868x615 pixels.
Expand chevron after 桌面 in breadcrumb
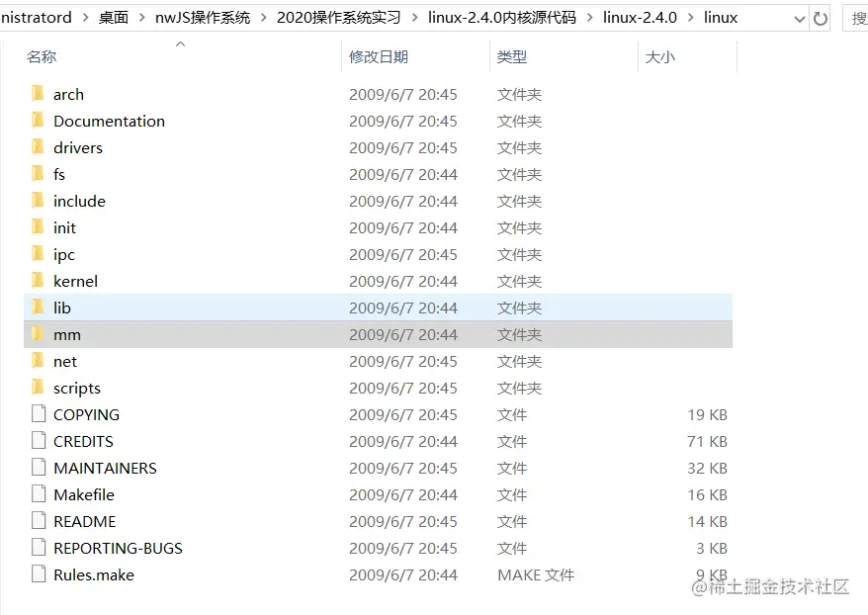pos(142,18)
